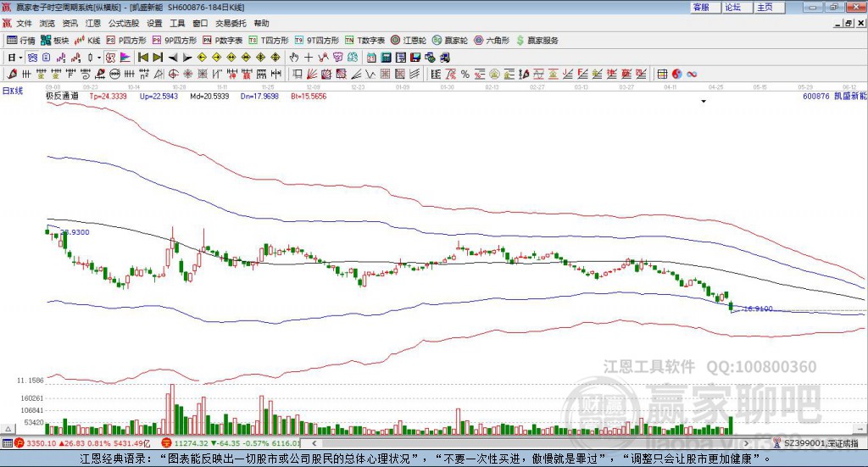Click the blue-red infinity loop icon
The image size is (868, 467).
click(692, 74)
